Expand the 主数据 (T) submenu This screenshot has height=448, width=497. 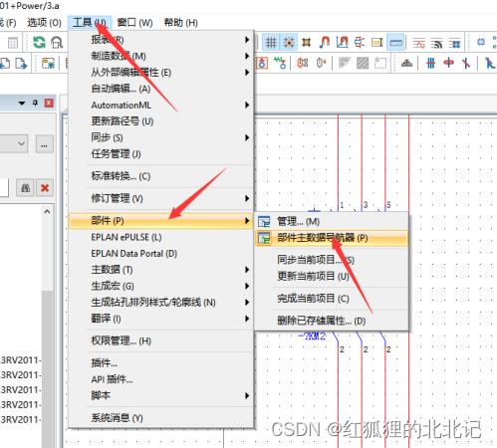[x=161, y=270]
